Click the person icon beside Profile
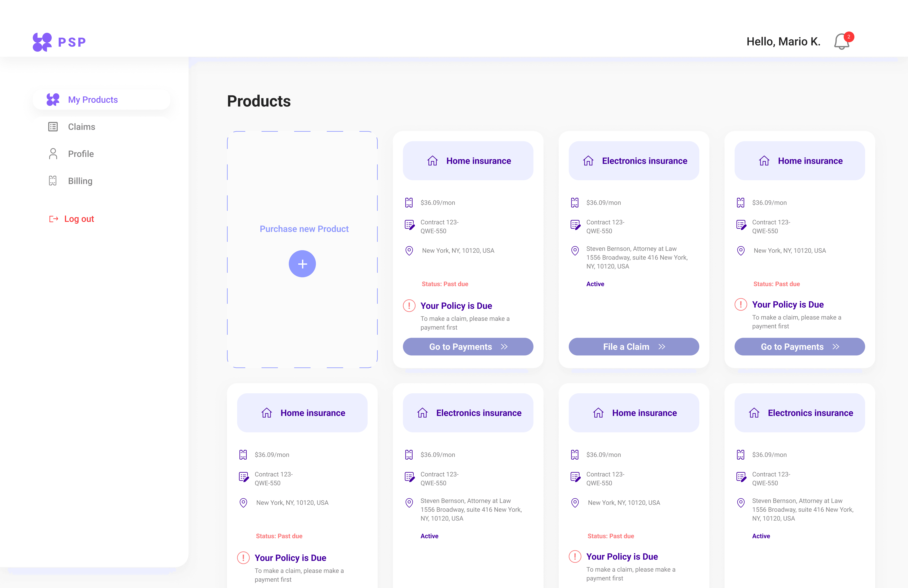The width and height of the screenshot is (908, 588). [53, 154]
